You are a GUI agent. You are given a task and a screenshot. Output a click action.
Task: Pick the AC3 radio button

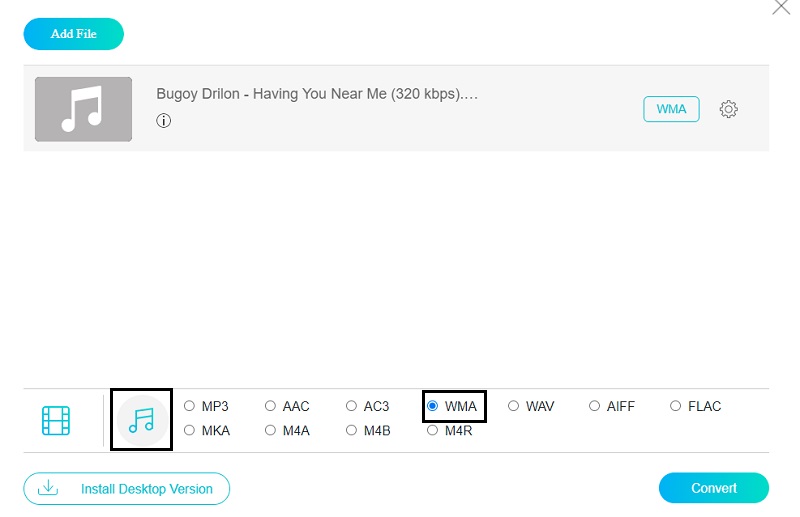click(352, 406)
